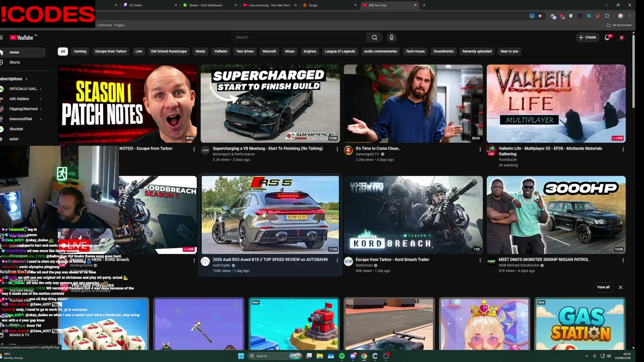The width and height of the screenshot is (644, 362).
Task: Open the Chrome three-dot menu
Action: click(629, 16)
